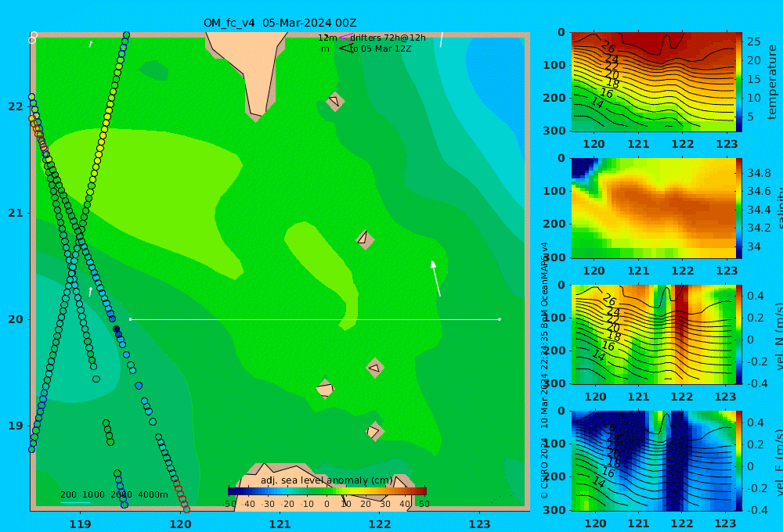Click the small island near 121.8E, 20.8N
783x532 pixels.
pos(365,239)
